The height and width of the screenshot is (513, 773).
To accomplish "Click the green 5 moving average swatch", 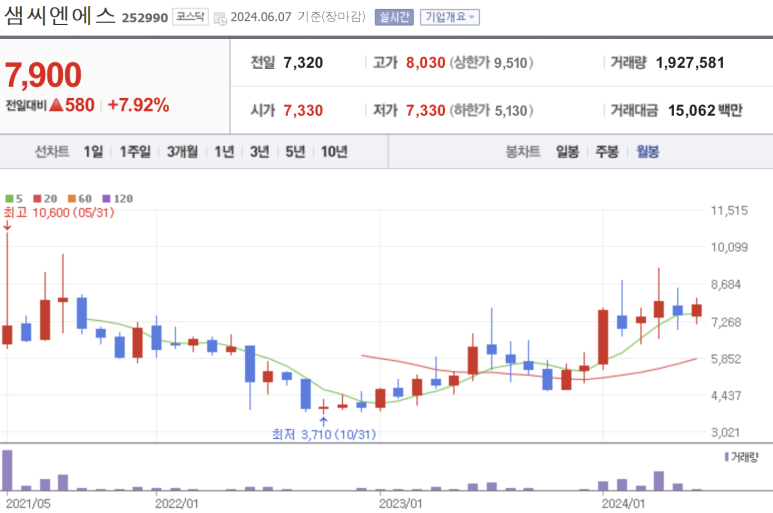I will point(9,199).
